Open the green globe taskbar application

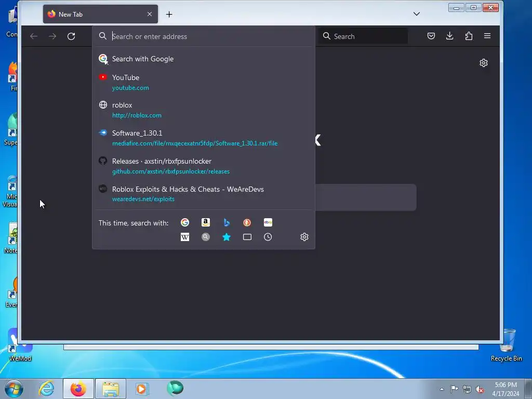click(x=175, y=388)
